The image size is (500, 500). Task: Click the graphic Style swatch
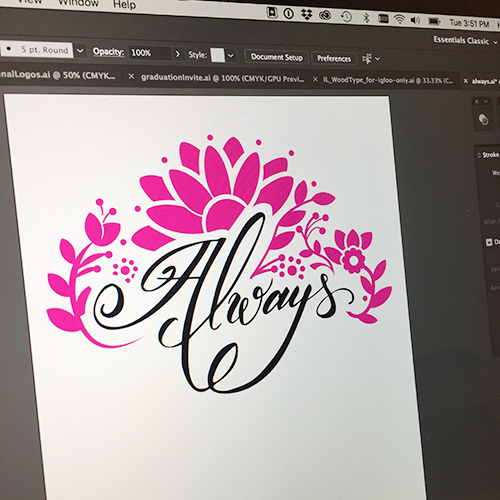(x=218, y=55)
